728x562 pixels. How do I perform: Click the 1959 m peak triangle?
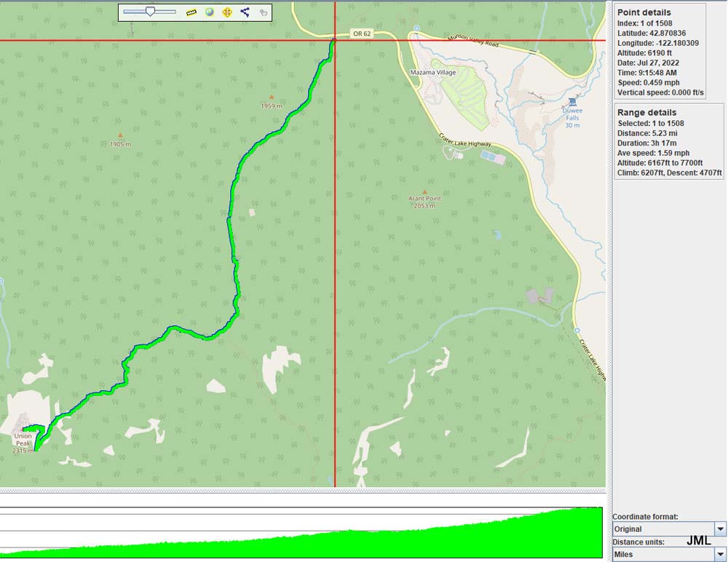tap(272, 97)
